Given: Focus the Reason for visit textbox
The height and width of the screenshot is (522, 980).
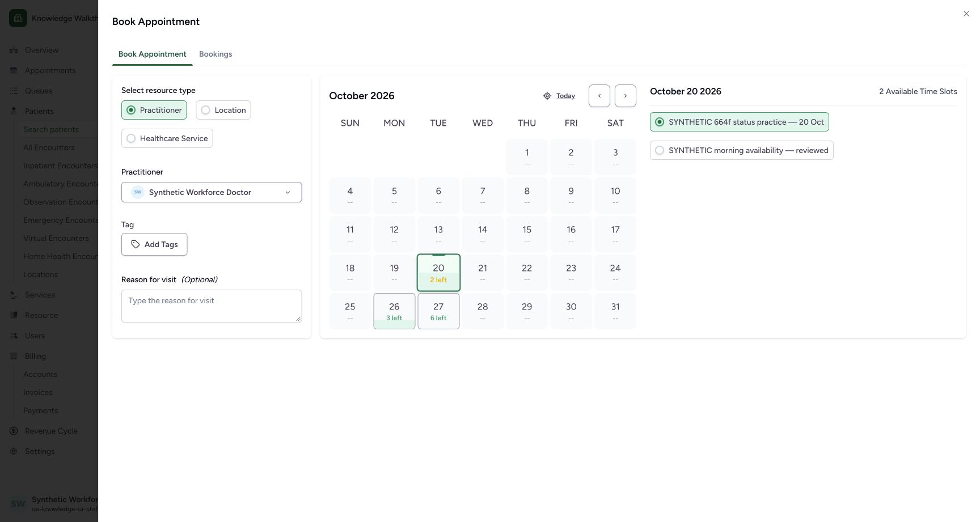Looking at the screenshot, I should tap(212, 306).
